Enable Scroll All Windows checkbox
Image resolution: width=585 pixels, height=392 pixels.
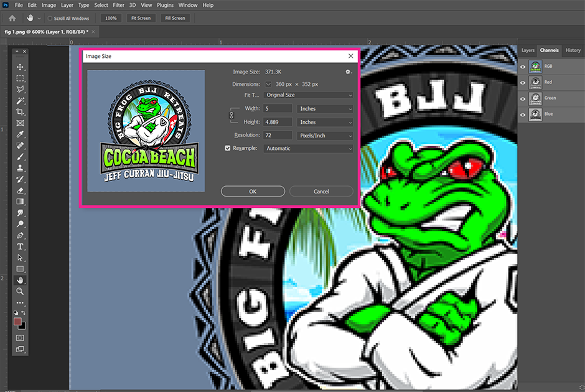(50, 18)
